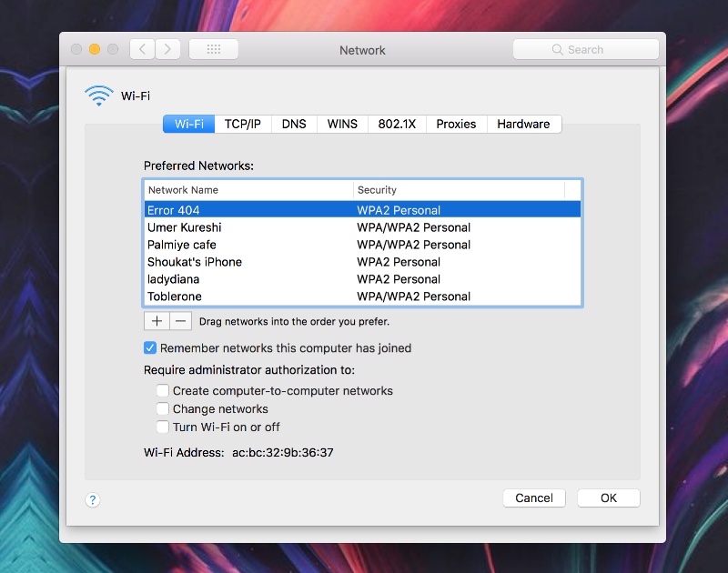Switch to the TCP/IP tab

[242, 124]
